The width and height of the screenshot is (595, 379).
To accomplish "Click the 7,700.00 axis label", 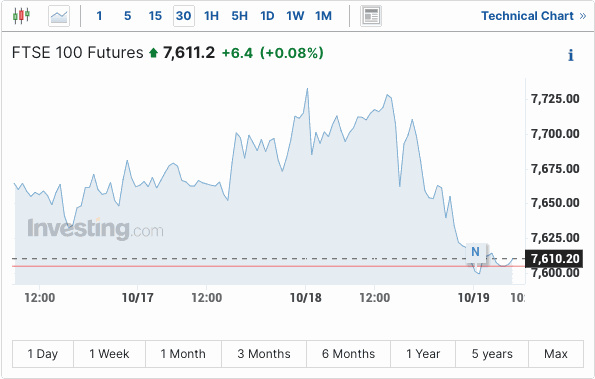I will tap(555, 134).
